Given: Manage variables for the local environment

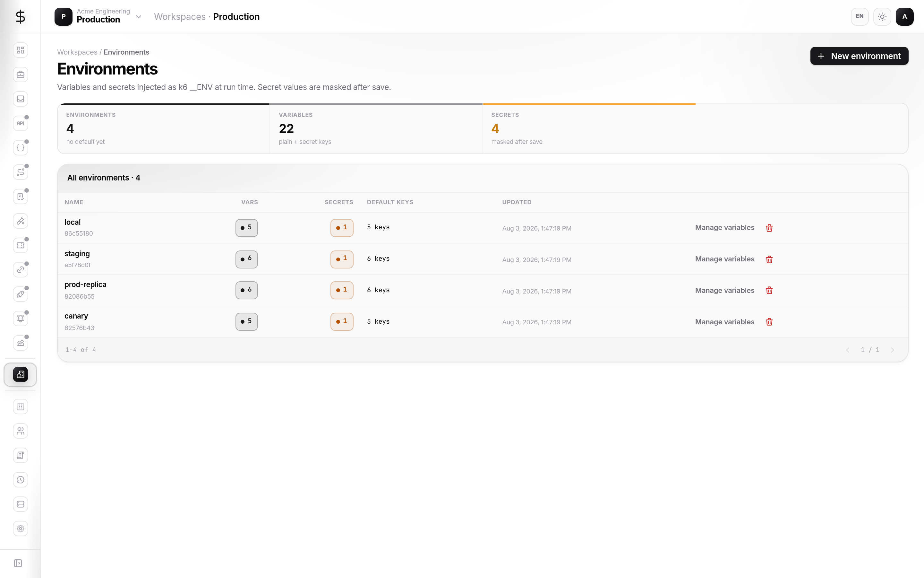Looking at the screenshot, I should click(x=724, y=227).
